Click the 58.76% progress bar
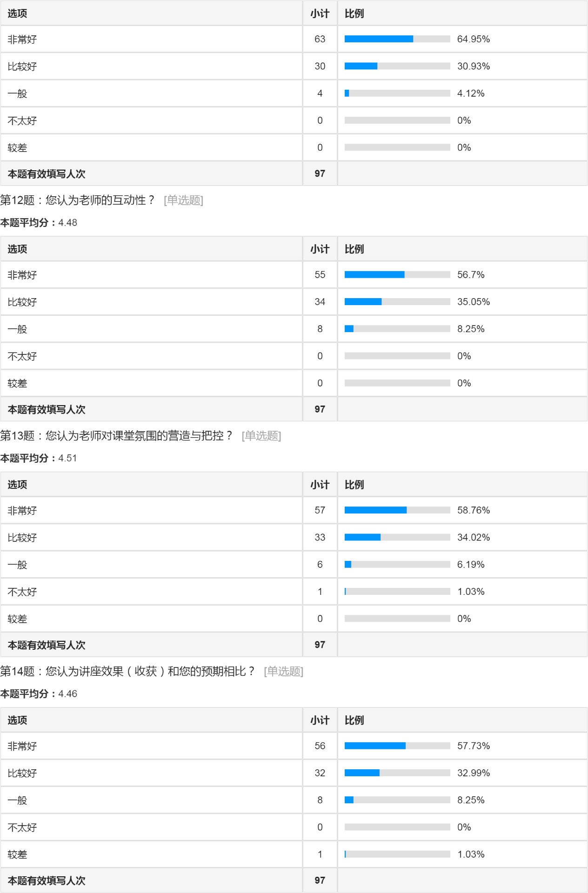The image size is (588, 893). click(x=397, y=510)
